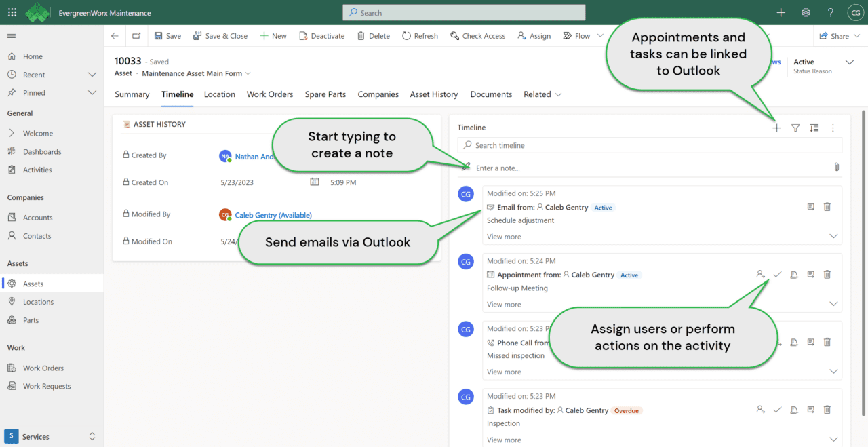Click the timeline filter funnel icon
Image resolution: width=868 pixels, height=447 pixels.
point(795,128)
